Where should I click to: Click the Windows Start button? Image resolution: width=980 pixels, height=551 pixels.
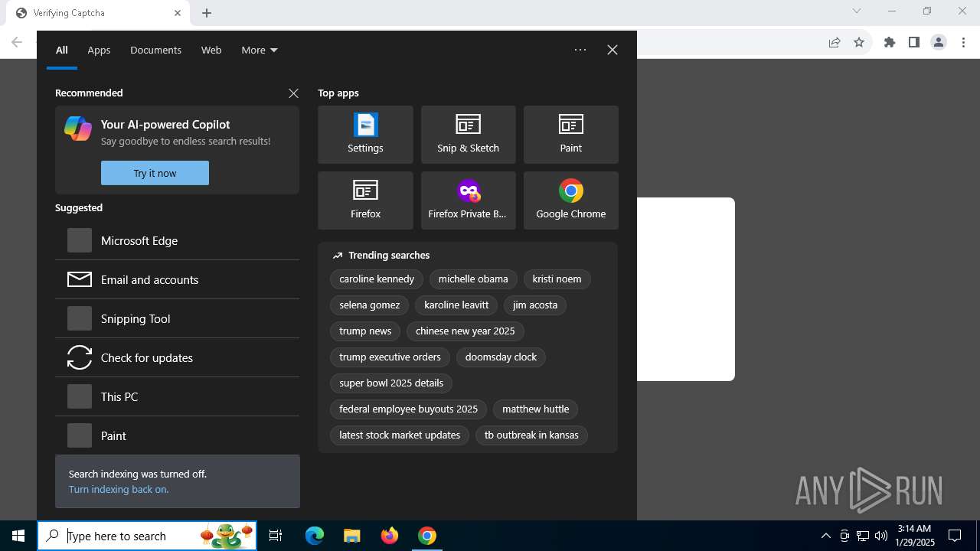[18, 536]
